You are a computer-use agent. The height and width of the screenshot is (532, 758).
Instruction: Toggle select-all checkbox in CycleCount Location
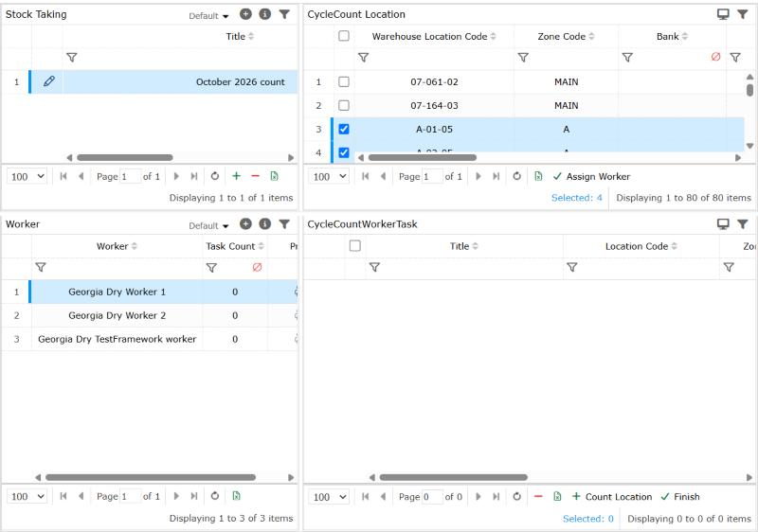click(x=344, y=36)
